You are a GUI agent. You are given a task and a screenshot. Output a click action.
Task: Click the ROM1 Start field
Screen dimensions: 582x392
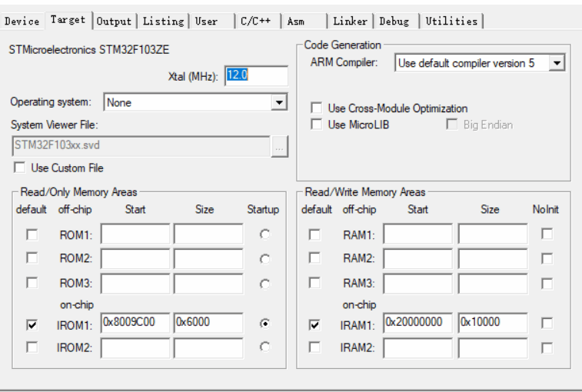click(x=135, y=234)
